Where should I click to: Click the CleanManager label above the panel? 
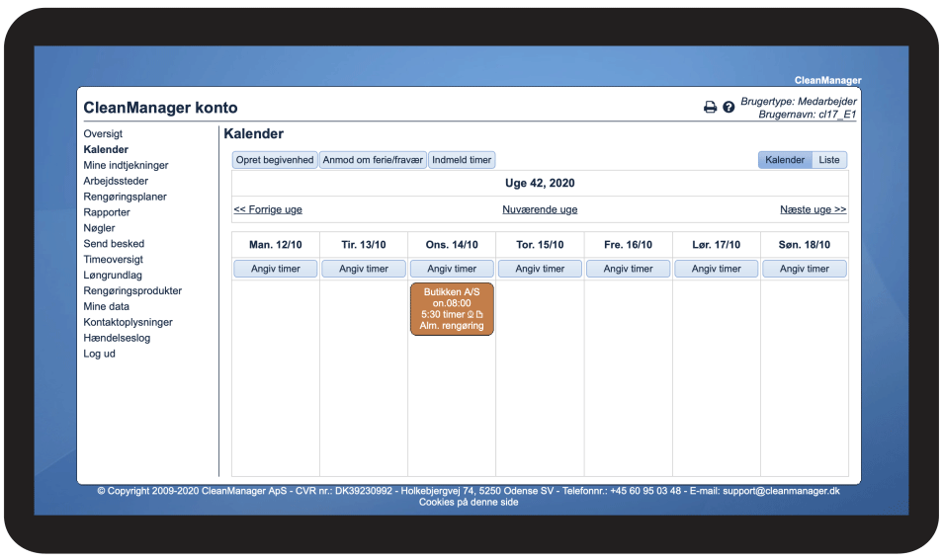pos(827,80)
